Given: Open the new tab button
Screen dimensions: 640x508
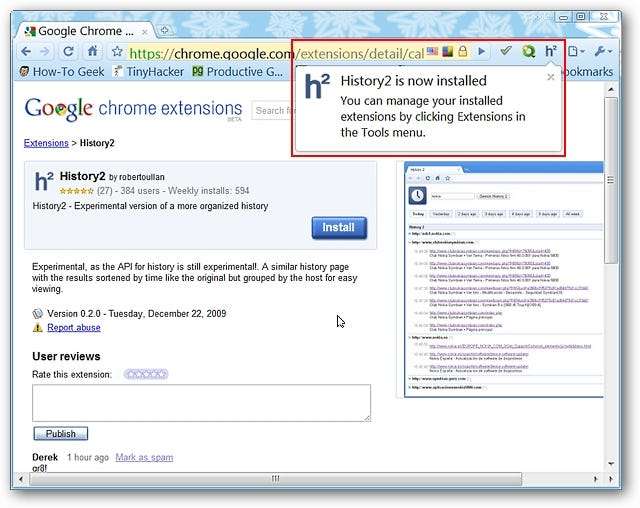Looking at the screenshot, I should click(164, 30).
